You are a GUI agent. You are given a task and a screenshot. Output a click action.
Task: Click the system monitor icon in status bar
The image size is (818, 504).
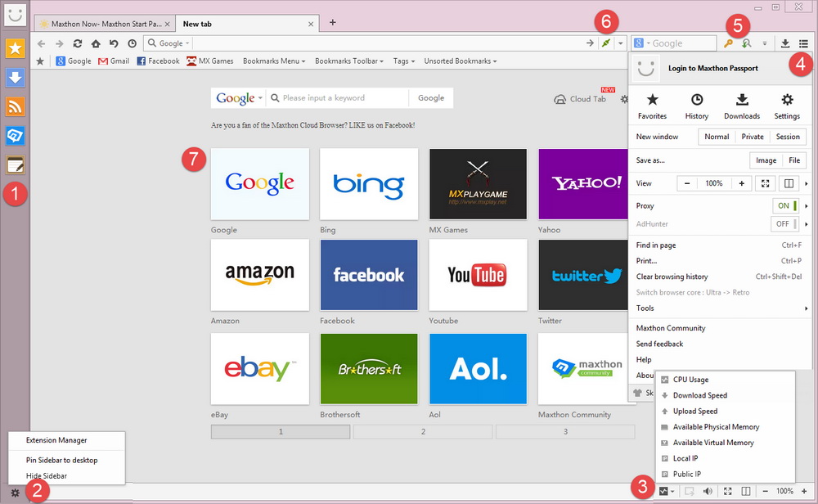663,491
